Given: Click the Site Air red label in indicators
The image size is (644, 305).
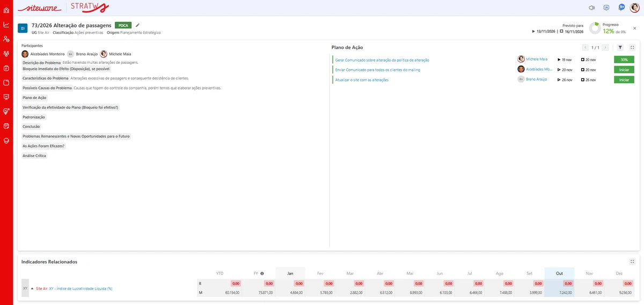Looking at the screenshot, I should (x=42, y=288).
